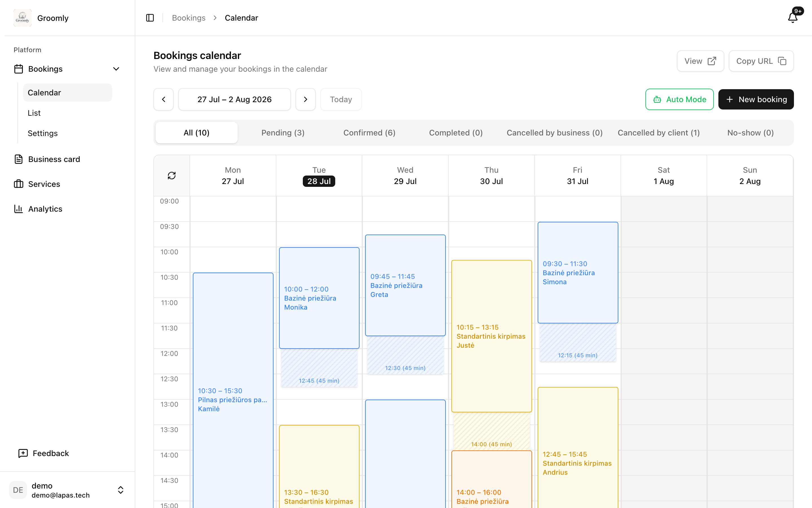Switch to the Pending (3) tab
Screen dimensions: 812x508
click(283, 133)
